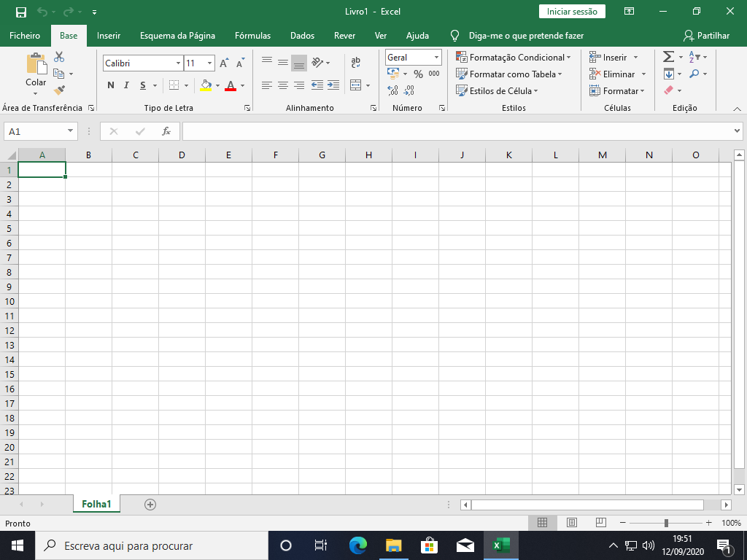
Task: Click the AutoSum sigma icon
Action: (669, 57)
